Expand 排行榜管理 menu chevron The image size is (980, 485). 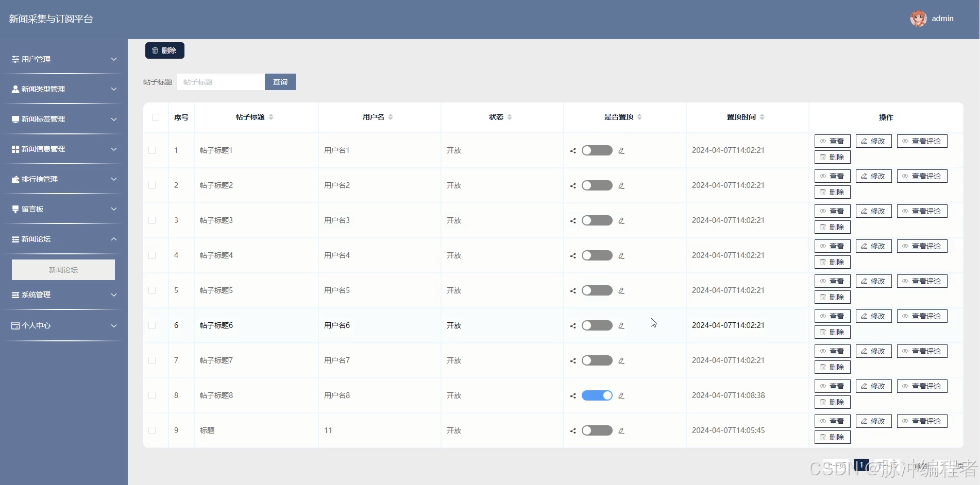click(114, 179)
